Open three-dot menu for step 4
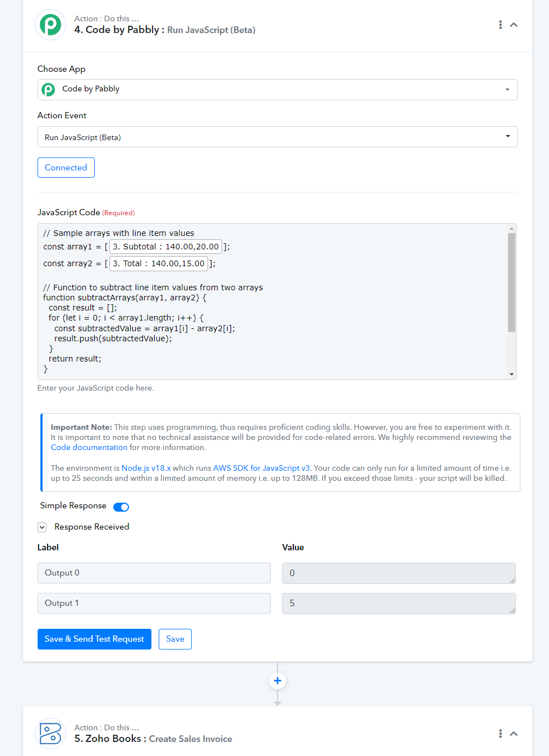 [x=500, y=25]
